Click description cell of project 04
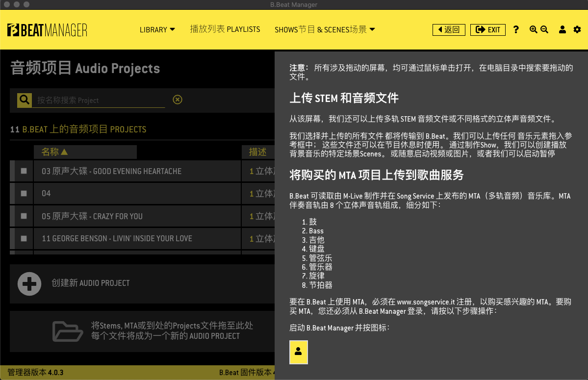 [x=258, y=193]
